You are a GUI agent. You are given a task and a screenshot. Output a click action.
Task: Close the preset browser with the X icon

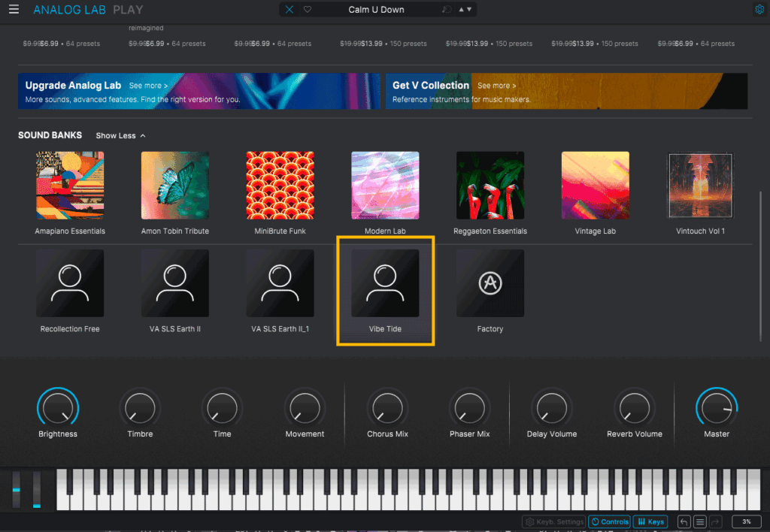pos(290,9)
